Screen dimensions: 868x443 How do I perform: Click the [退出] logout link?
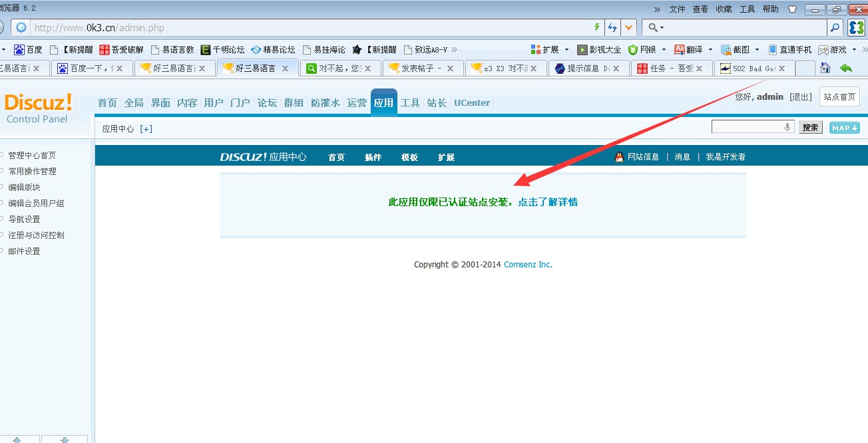point(800,97)
